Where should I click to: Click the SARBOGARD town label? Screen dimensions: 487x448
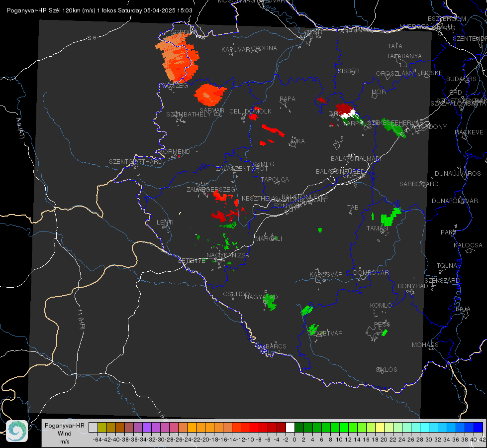[x=419, y=184]
